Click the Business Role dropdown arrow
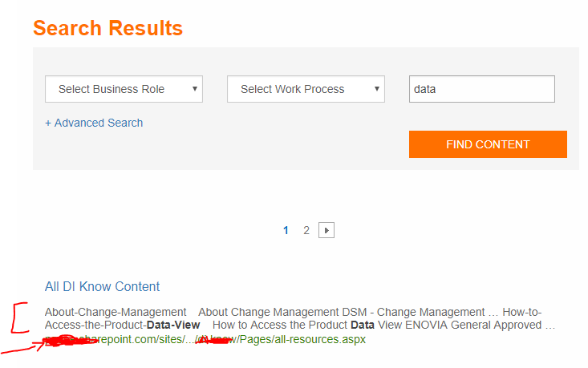The width and height of the screenshot is (588, 368). coord(195,89)
